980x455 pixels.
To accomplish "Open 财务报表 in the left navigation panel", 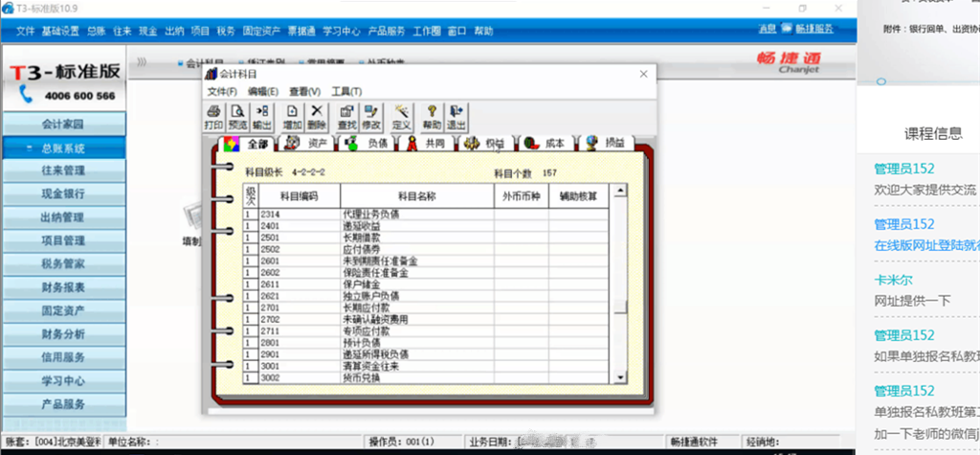I will click(x=64, y=286).
